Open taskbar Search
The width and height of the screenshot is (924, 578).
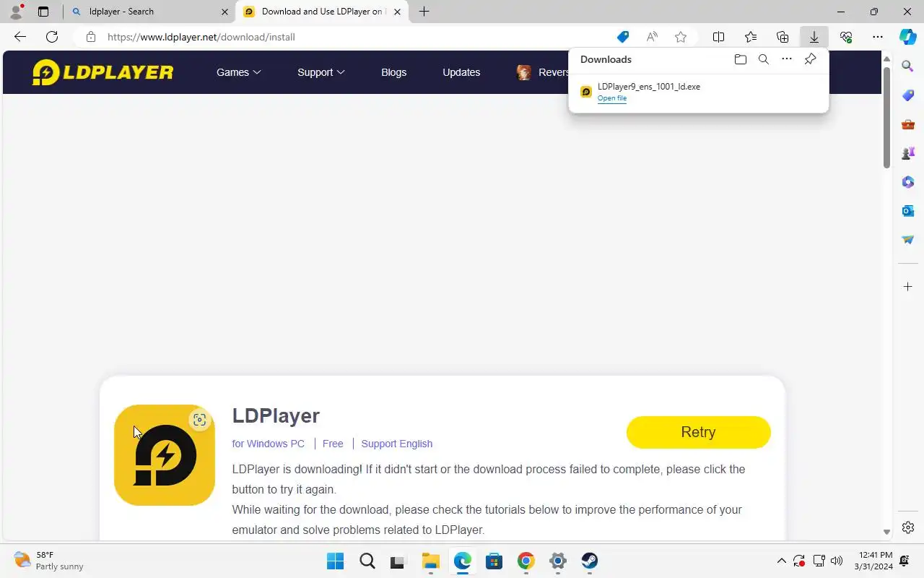coord(367,561)
